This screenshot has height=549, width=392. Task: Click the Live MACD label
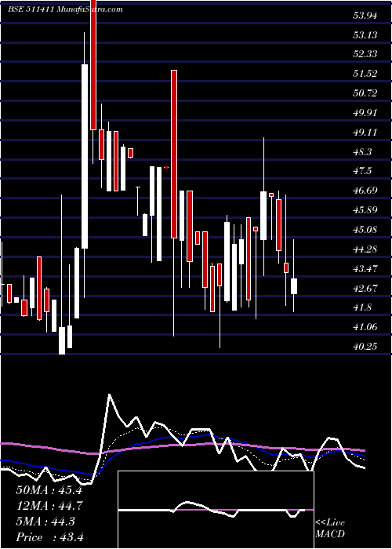(x=330, y=529)
